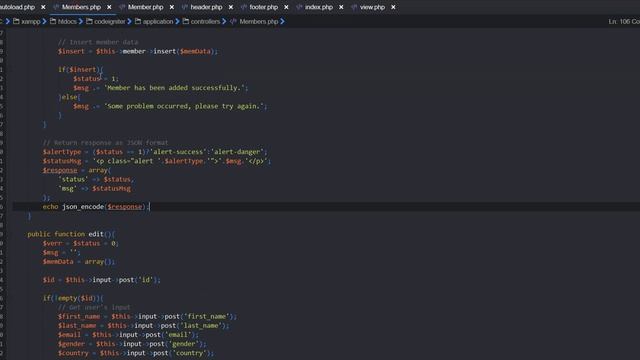This screenshot has width=640, height=360.
Task: Expand the chevron after Members.php breadcrumb
Action: pyautogui.click(x=282, y=21)
